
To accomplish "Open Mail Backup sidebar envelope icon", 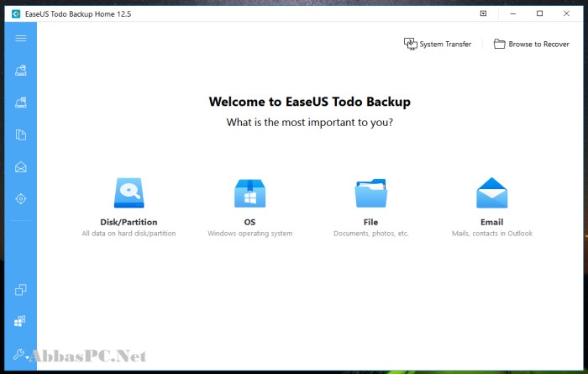I will (x=21, y=167).
